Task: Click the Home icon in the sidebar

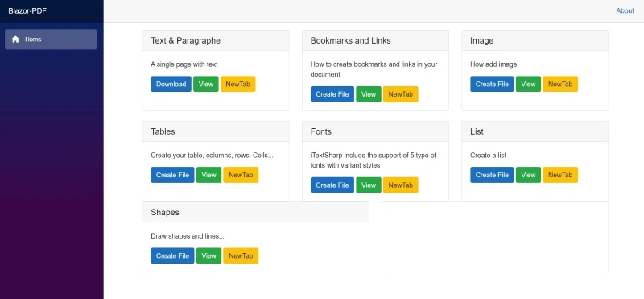Action: point(15,39)
